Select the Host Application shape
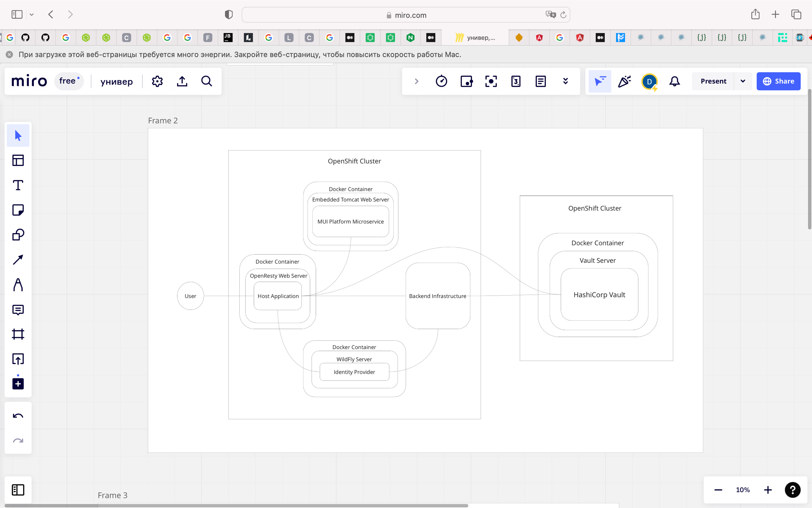This screenshot has width=812, height=508. point(278,296)
